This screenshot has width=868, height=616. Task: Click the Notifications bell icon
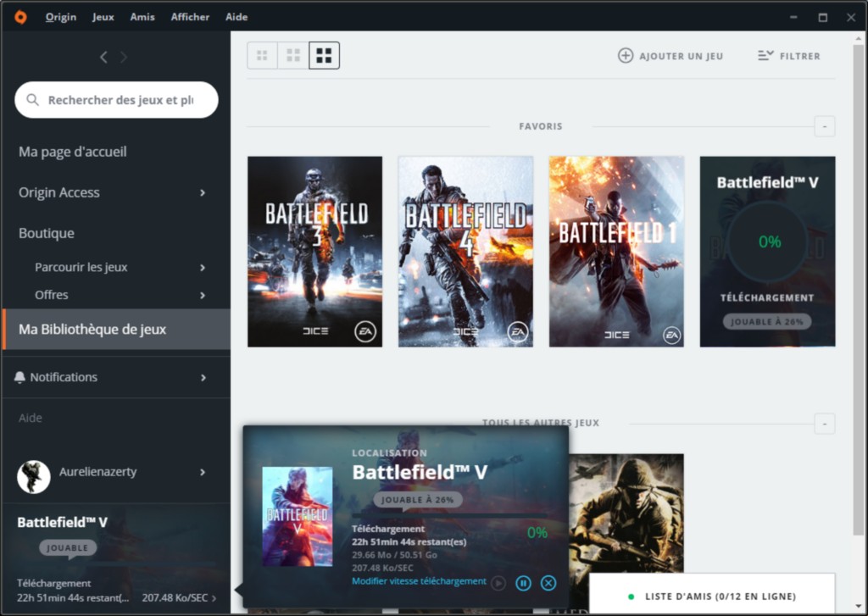click(19, 377)
